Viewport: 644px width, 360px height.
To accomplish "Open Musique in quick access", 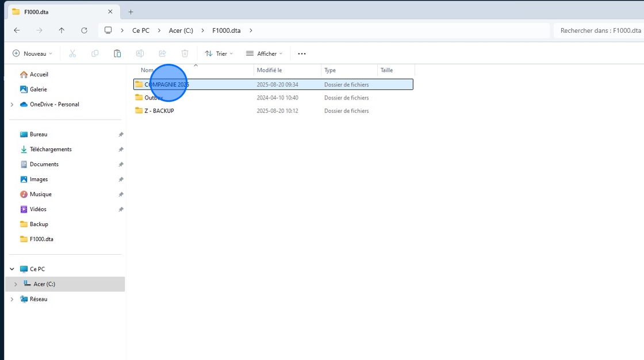I will point(41,194).
